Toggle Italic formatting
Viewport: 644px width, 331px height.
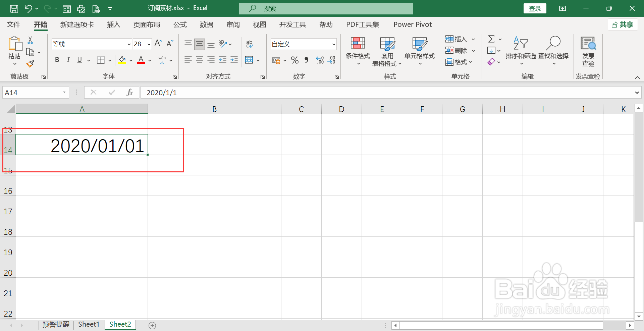68,60
